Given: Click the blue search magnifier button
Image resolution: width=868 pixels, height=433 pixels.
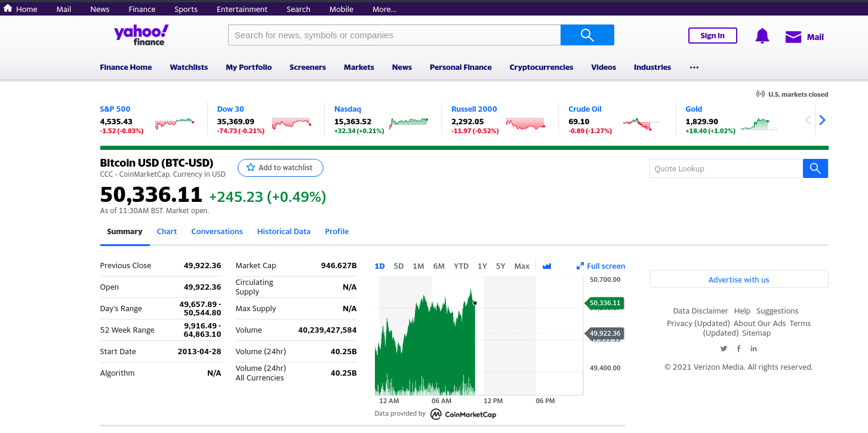Looking at the screenshot, I should [587, 35].
